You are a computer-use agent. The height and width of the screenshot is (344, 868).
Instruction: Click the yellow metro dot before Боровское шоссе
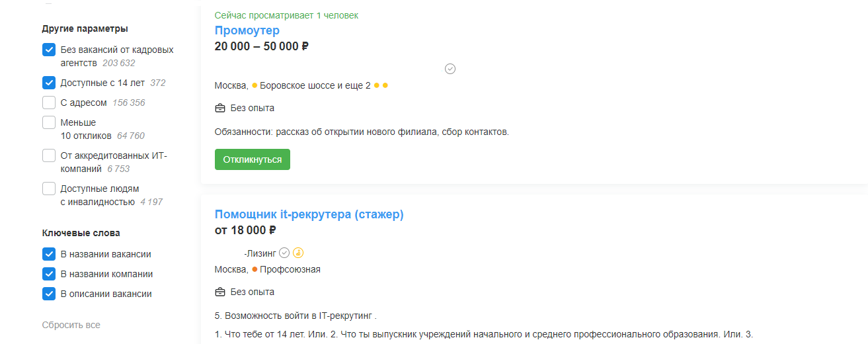[x=255, y=85]
